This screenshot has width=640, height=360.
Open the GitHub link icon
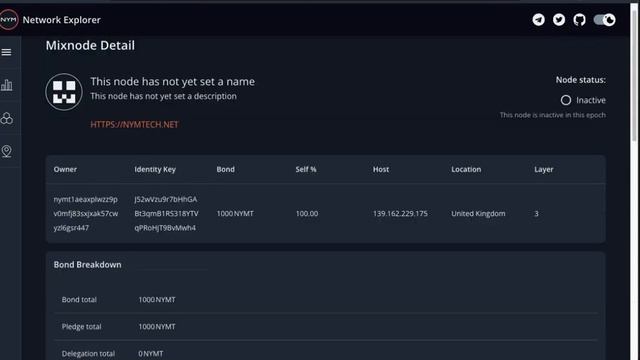pos(579,20)
